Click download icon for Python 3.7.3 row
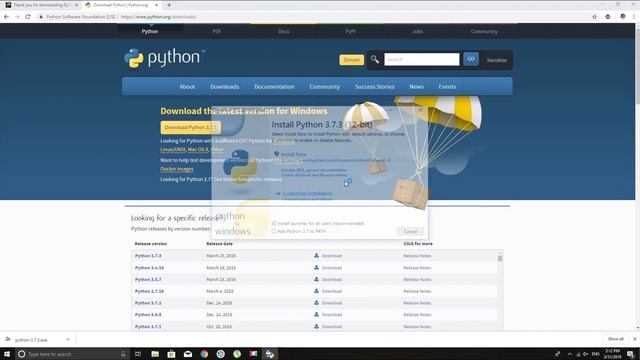This screenshot has width=640, height=360. coord(316,256)
